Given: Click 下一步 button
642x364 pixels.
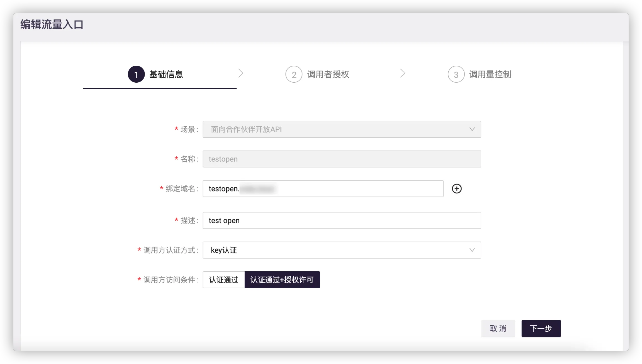Looking at the screenshot, I should (x=541, y=328).
